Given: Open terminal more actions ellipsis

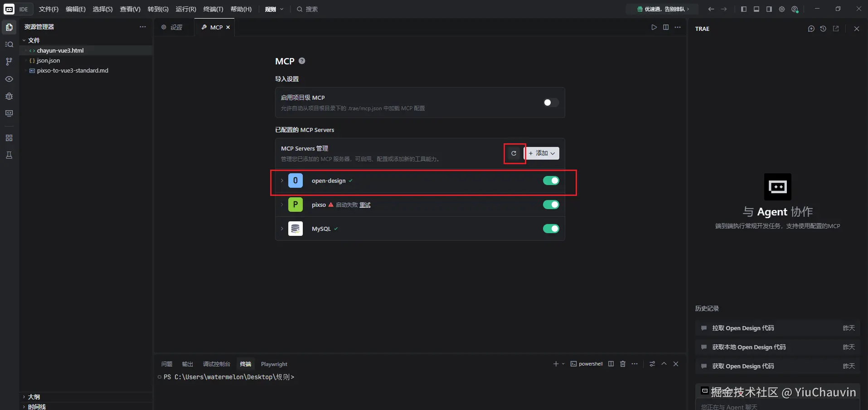Looking at the screenshot, I should 635,364.
